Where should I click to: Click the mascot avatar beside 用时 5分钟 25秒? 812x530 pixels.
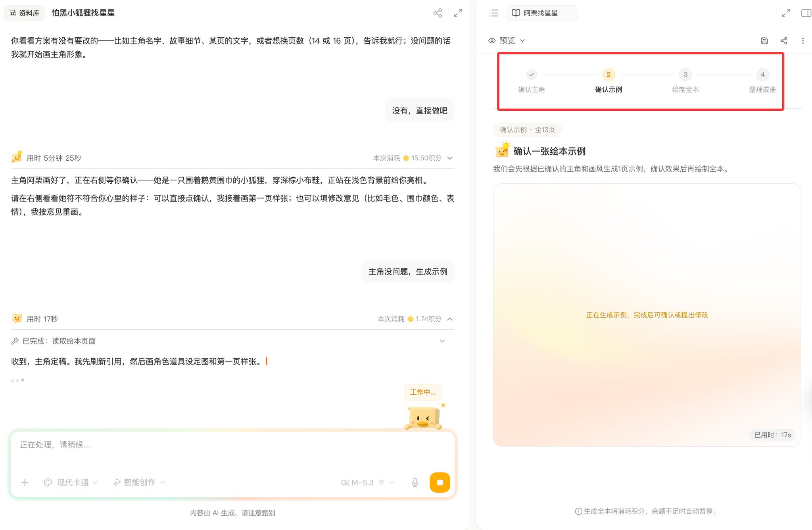(17, 157)
